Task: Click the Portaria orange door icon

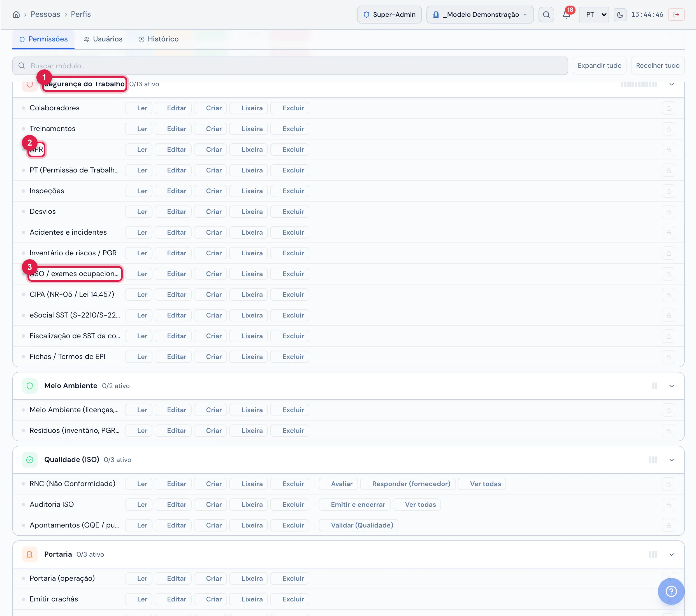Action: 30,554
